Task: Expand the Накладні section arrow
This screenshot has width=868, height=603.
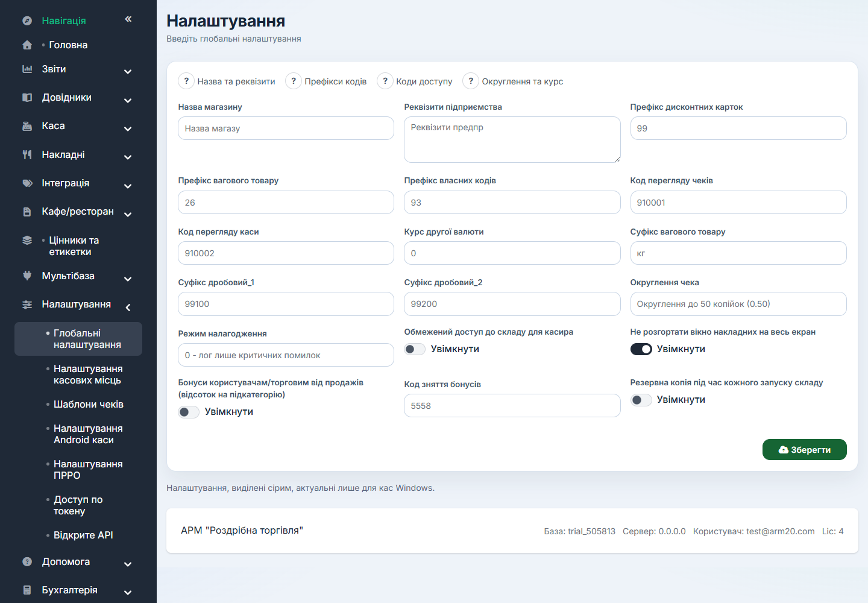Action: coord(128,157)
